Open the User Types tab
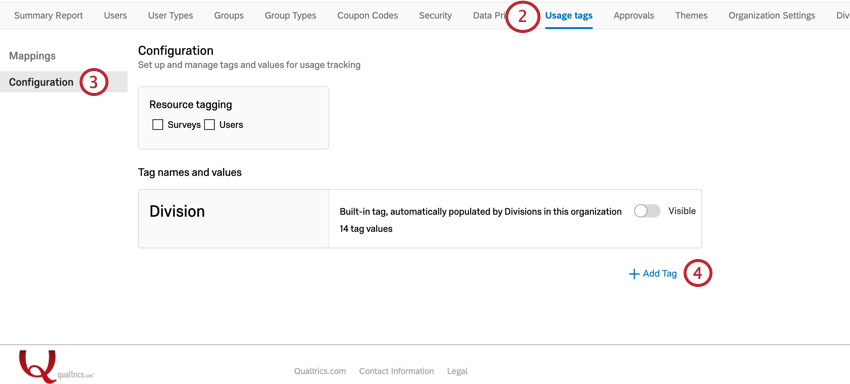 [x=170, y=16]
